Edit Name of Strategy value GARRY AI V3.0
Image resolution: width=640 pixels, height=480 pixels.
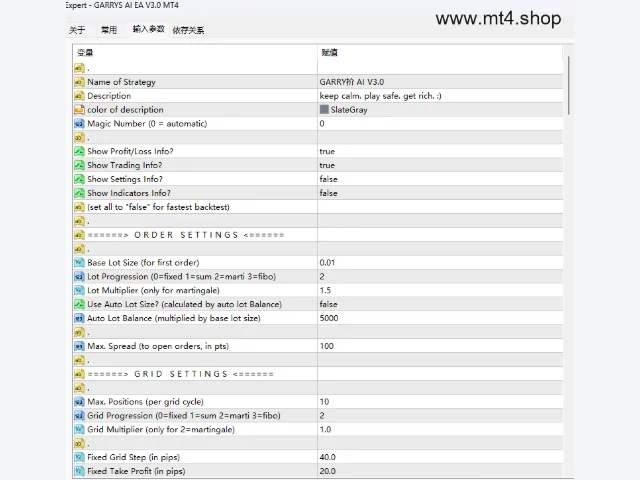[x=351, y=82]
